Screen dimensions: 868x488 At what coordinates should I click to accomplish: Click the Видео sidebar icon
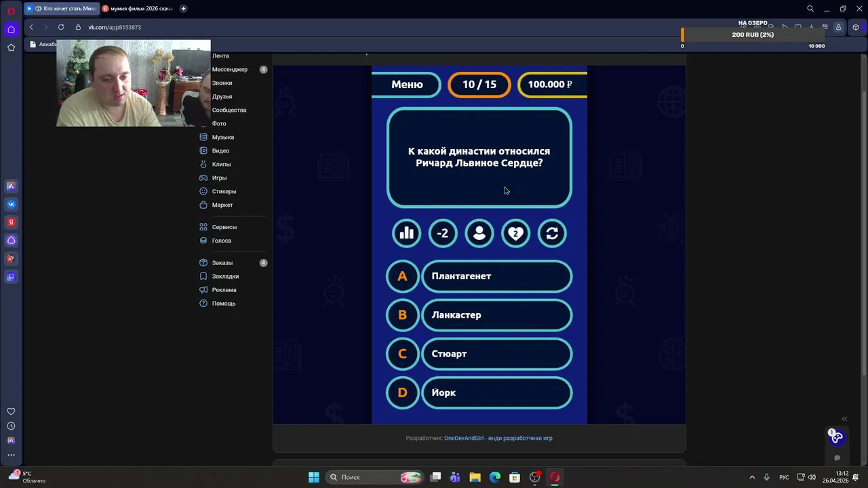coord(203,150)
